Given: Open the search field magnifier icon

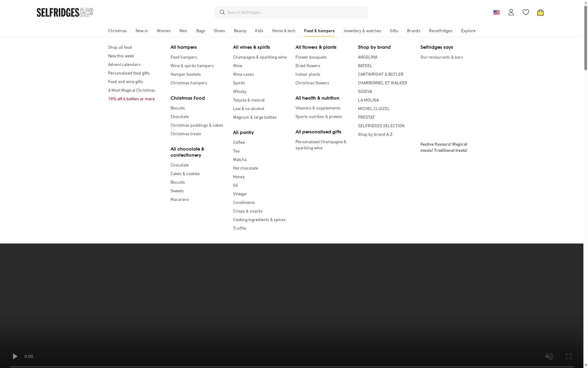Looking at the screenshot, I should (222, 12).
